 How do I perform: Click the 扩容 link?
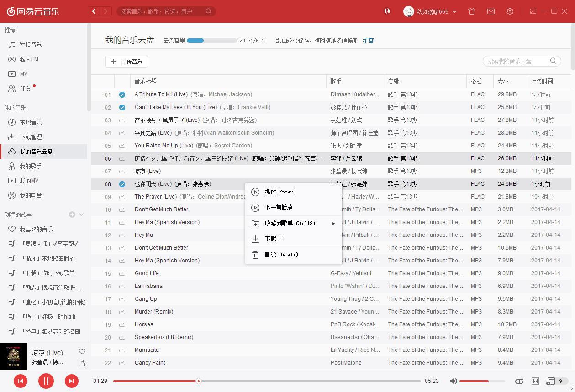[x=368, y=41]
